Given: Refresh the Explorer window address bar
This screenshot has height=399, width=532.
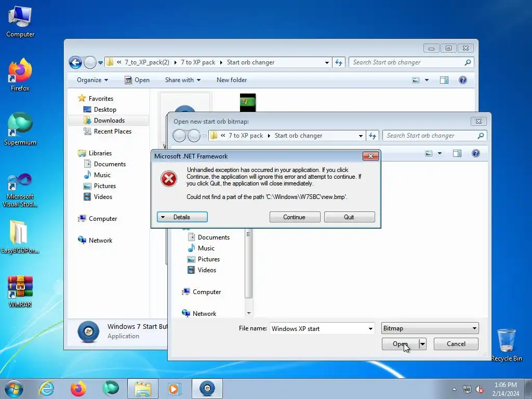Looking at the screenshot, I should tap(339, 62).
